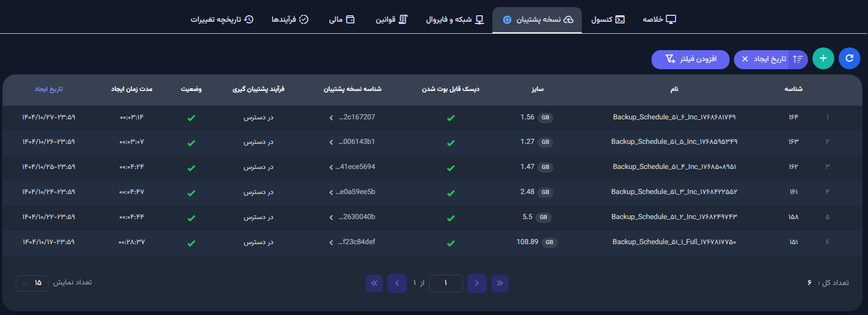Click the مدت زمان ایجاد column header
Image resolution: width=868 pixels, height=315 pixels.
pos(132,89)
